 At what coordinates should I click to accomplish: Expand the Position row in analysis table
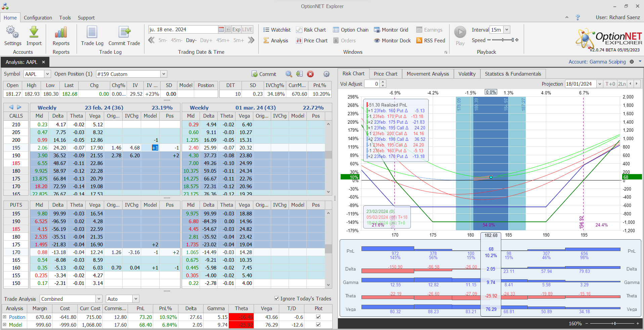point(5,317)
